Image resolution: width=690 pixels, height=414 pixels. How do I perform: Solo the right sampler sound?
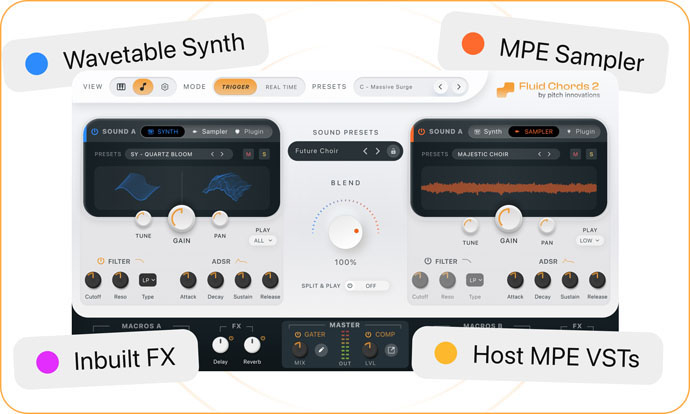(x=590, y=154)
